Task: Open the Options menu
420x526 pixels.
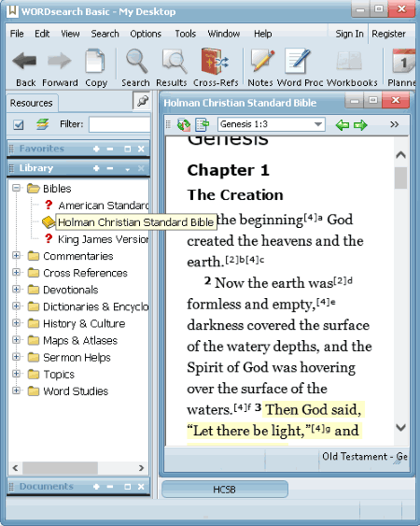Action: (146, 34)
